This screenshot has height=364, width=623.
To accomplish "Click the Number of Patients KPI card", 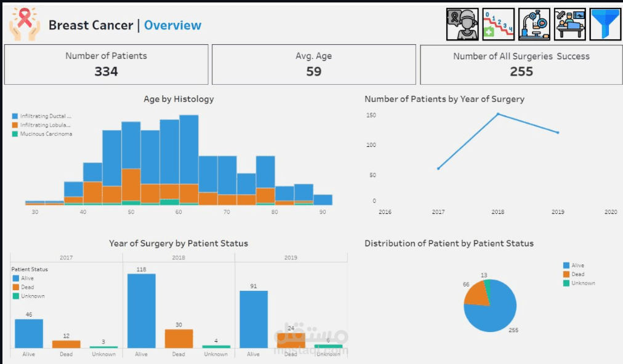I will 106,64.
